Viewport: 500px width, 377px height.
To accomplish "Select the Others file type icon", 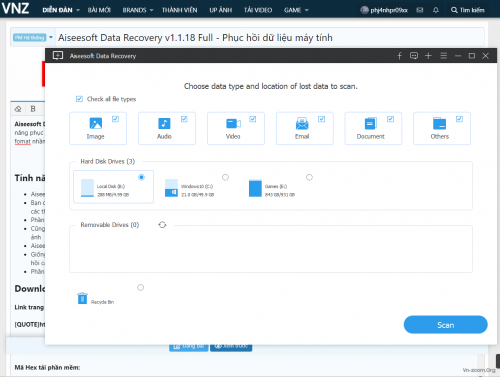I will (439, 123).
